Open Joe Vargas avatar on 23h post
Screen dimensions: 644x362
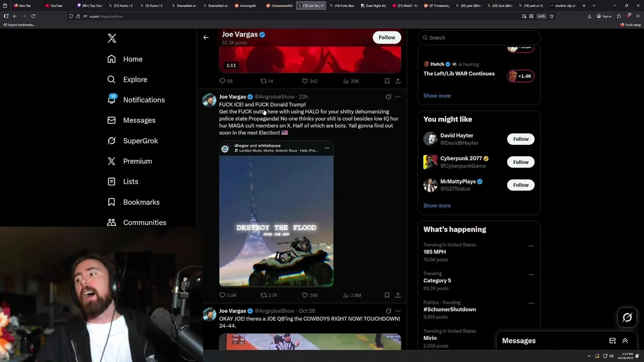[209, 100]
